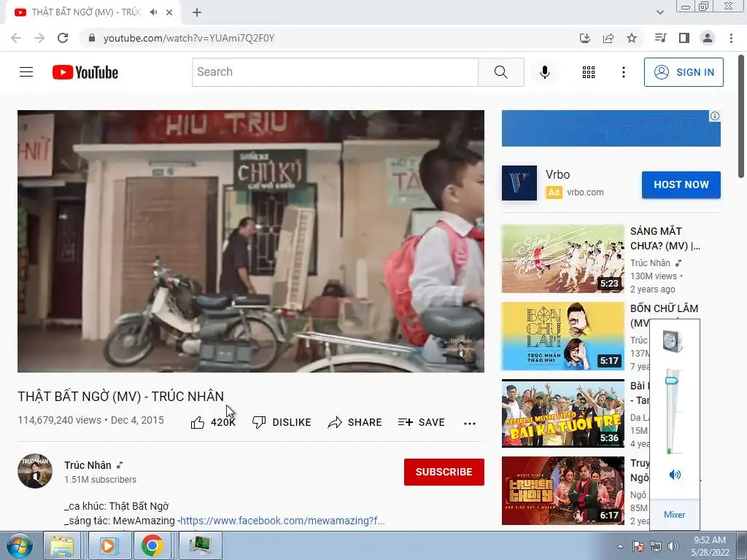Share this page from address bar
The image size is (747, 560).
click(x=608, y=38)
